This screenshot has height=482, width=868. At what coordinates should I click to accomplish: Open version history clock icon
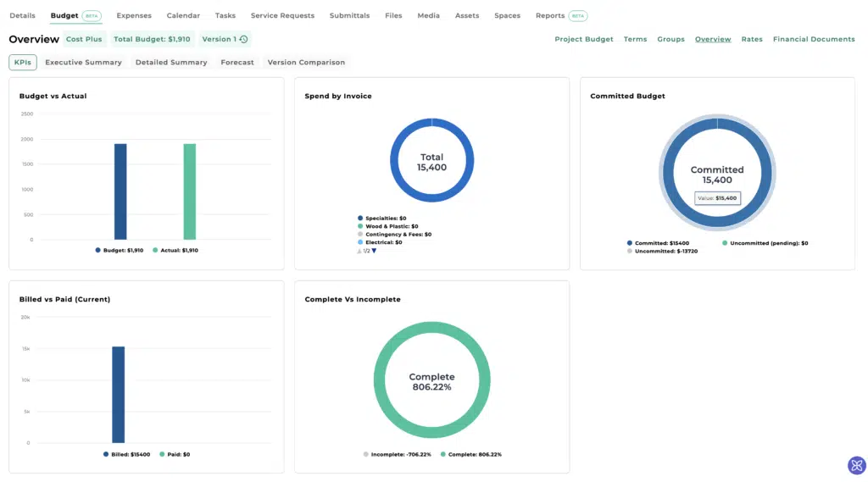[x=244, y=39]
